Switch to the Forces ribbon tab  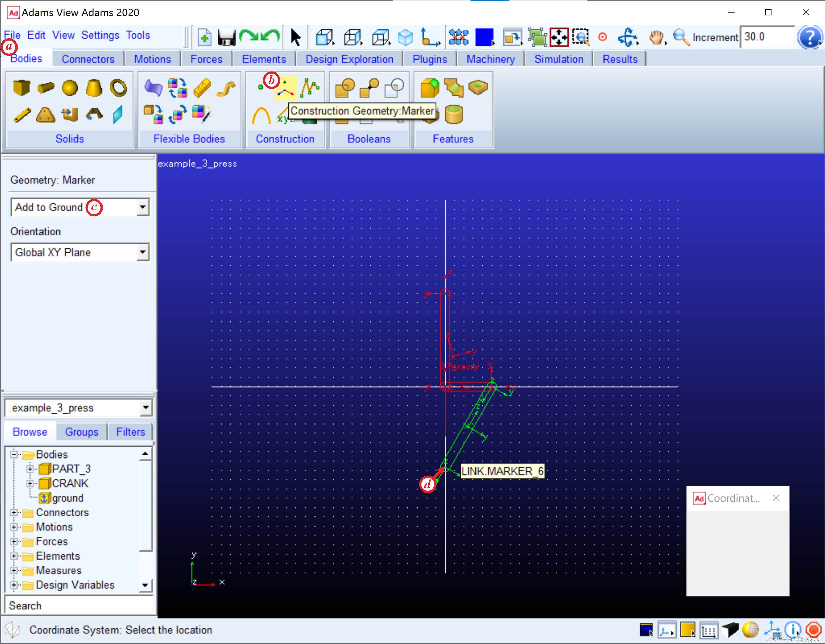pyautogui.click(x=206, y=59)
